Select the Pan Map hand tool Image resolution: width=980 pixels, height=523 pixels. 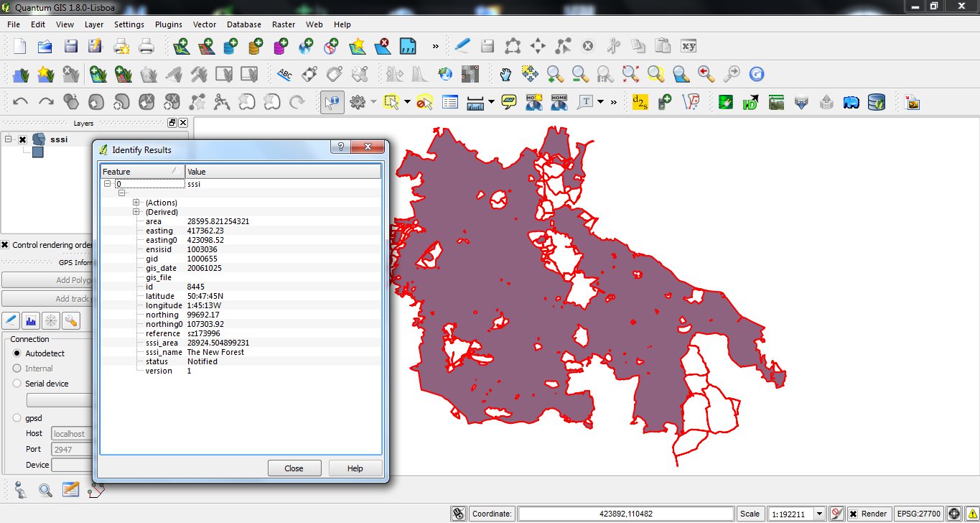point(505,74)
